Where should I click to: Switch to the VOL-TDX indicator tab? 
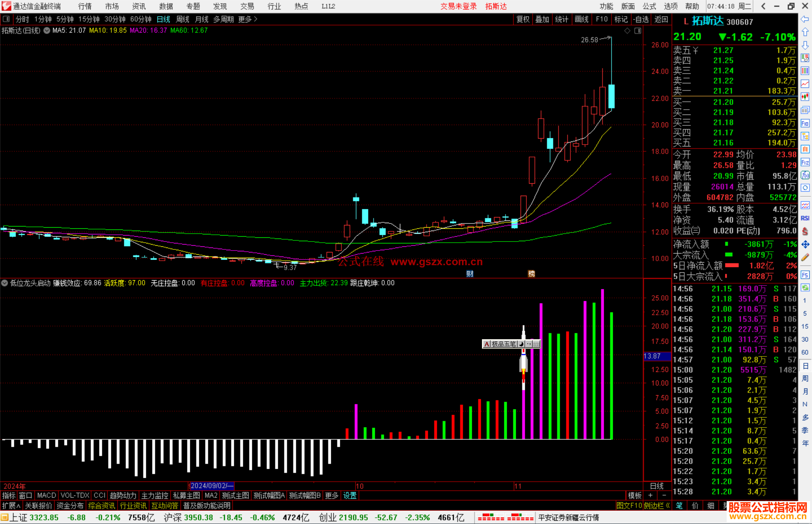tap(75, 495)
